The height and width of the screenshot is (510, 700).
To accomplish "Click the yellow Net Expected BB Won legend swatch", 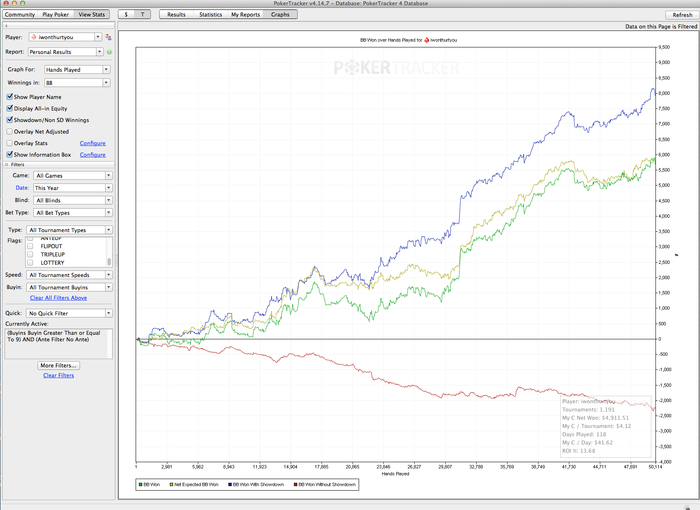I will (171, 485).
